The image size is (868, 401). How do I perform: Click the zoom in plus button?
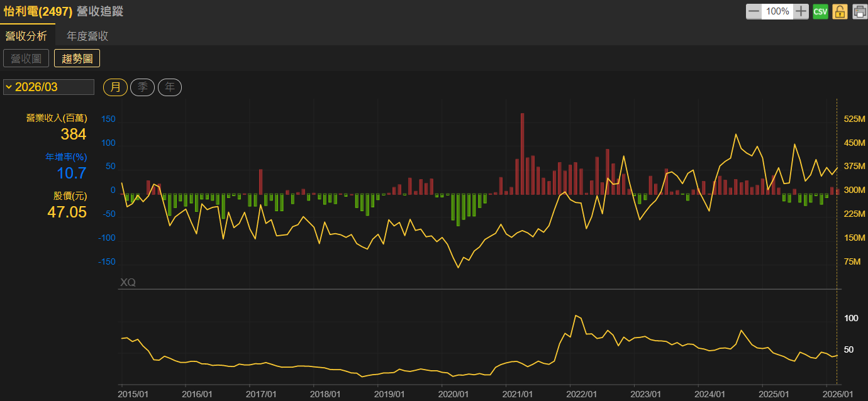point(801,11)
